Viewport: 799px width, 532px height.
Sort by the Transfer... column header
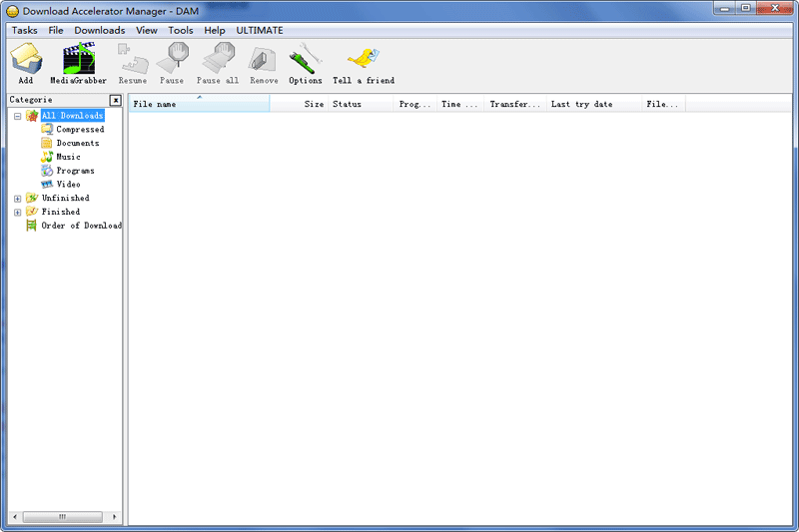515,104
